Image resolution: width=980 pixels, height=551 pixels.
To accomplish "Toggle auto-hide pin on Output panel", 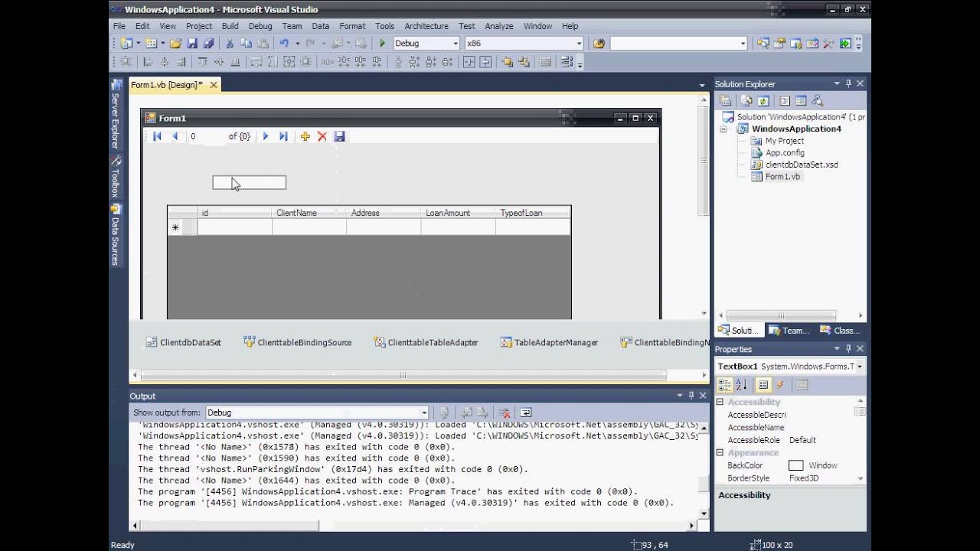I will pyautogui.click(x=691, y=396).
